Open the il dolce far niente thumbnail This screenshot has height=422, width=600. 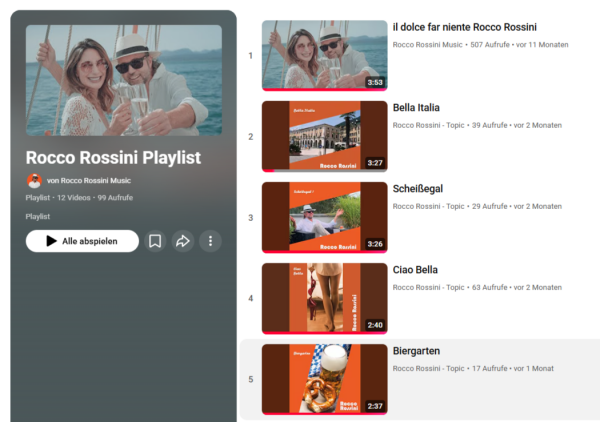pos(324,55)
